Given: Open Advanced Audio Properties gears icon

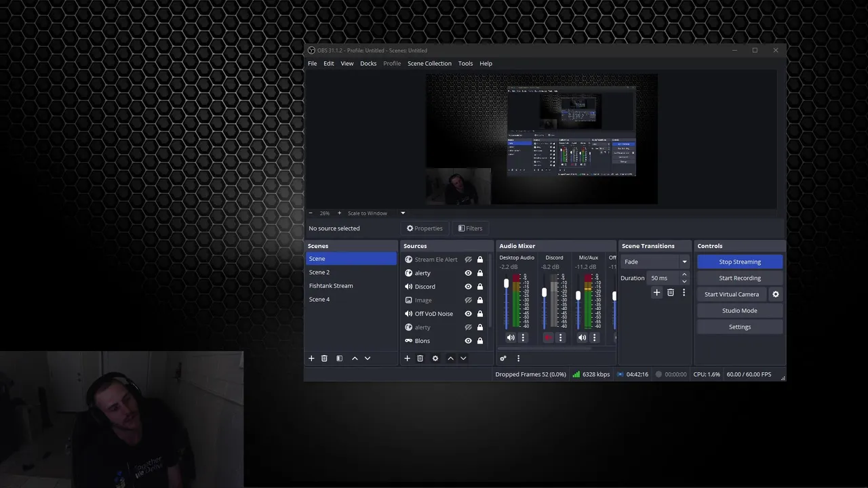Looking at the screenshot, I should click(503, 359).
